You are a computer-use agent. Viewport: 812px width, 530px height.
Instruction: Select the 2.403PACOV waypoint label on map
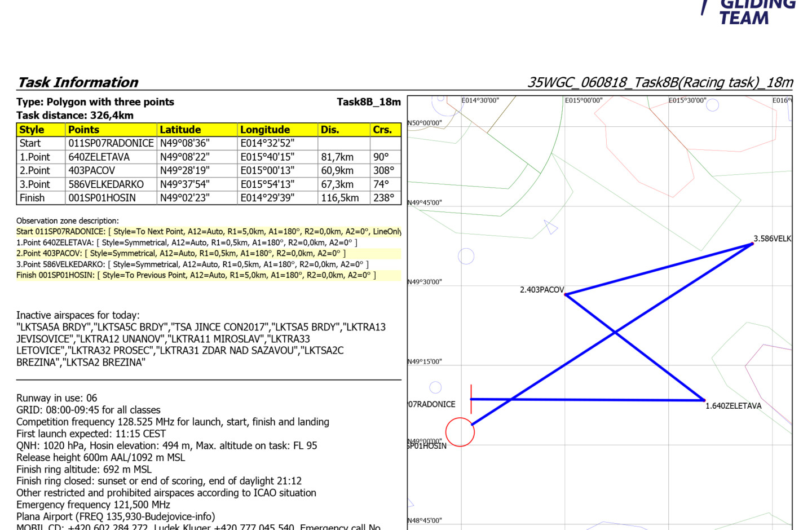541,290
